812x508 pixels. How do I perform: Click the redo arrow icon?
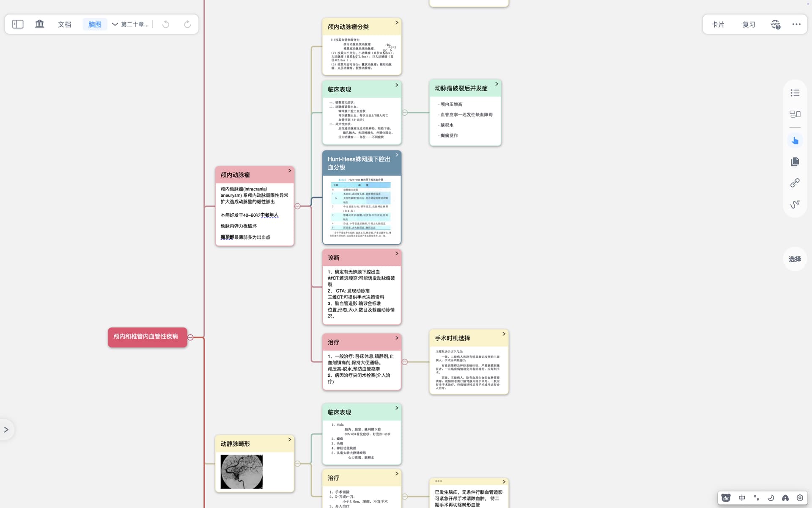point(187,24)
